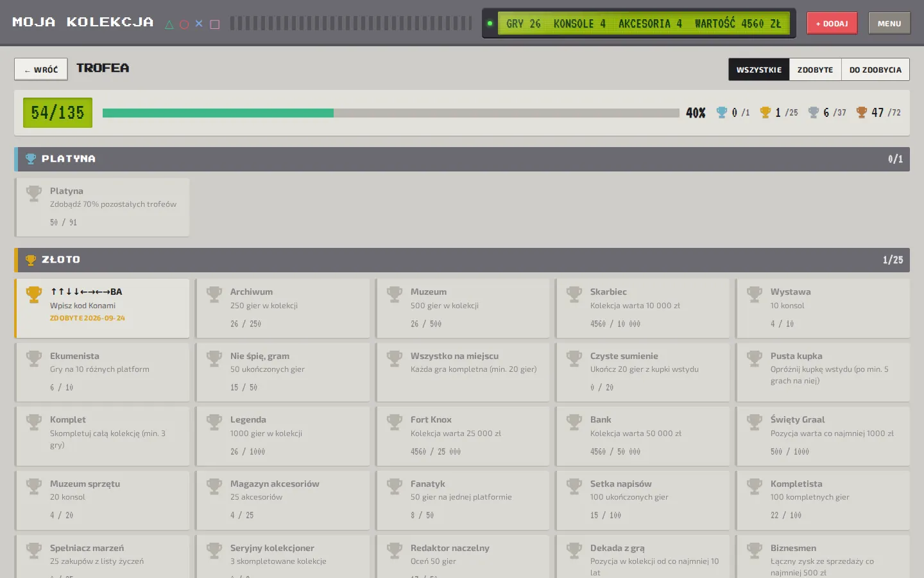
Task: Click the trophy icon on the Muzeum card
Action: pyautogui.click(x=395, y=294)
